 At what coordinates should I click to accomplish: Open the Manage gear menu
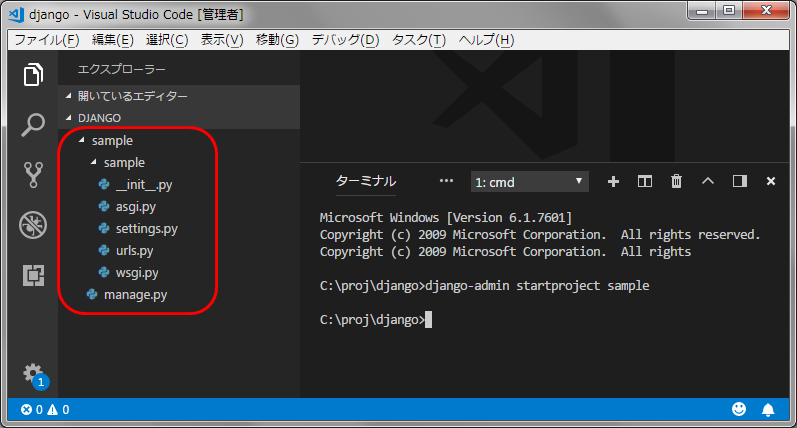pos(35,375)
